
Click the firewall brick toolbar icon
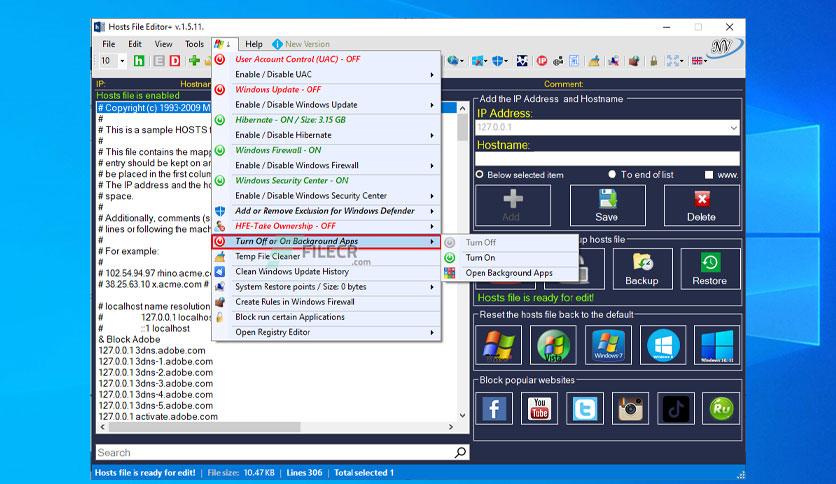tap(633, 61)
